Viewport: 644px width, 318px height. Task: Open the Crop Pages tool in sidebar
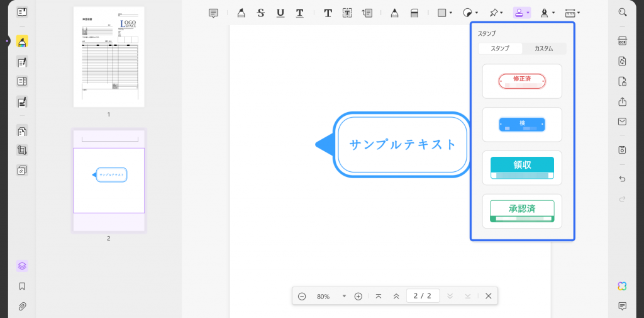coord(22,150)
